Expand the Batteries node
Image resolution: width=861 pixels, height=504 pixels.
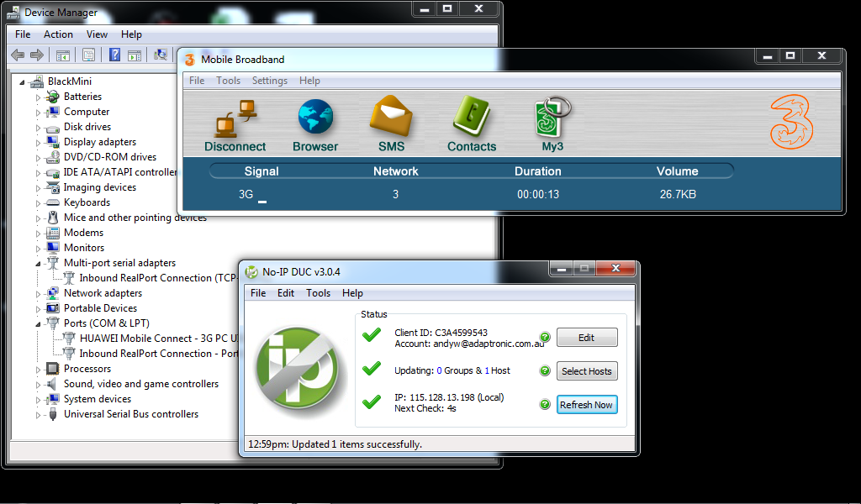[38, 97]
